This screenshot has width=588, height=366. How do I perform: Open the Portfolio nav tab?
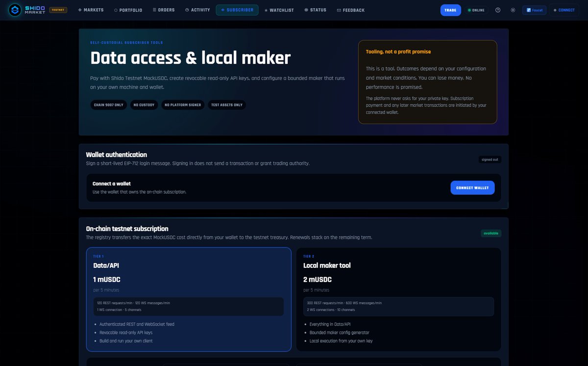128,10
